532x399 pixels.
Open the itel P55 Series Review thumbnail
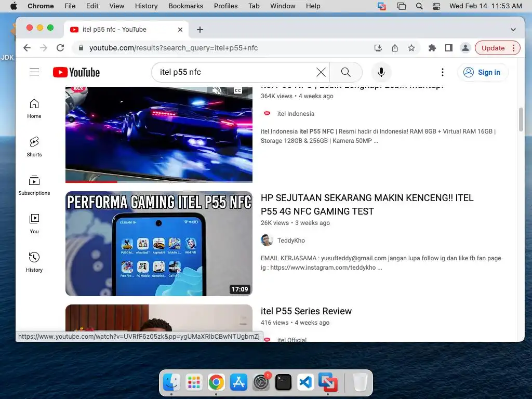(x=159, y=318)
